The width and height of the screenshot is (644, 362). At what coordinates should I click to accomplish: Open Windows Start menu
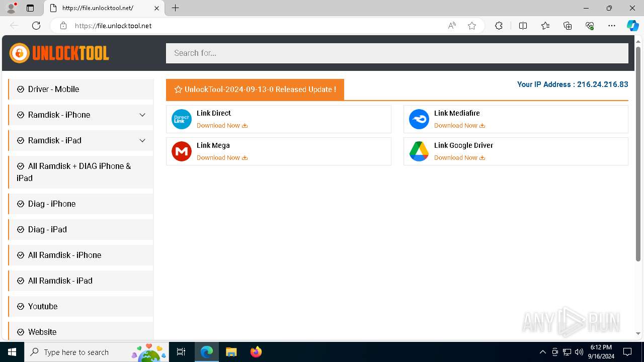[x=12, y=352]
